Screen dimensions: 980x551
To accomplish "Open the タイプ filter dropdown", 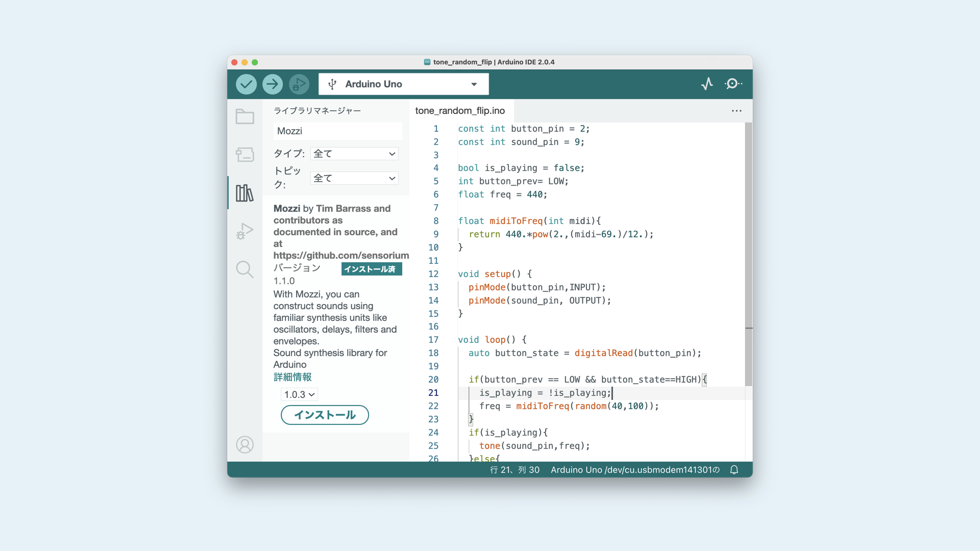I will 354,154.
